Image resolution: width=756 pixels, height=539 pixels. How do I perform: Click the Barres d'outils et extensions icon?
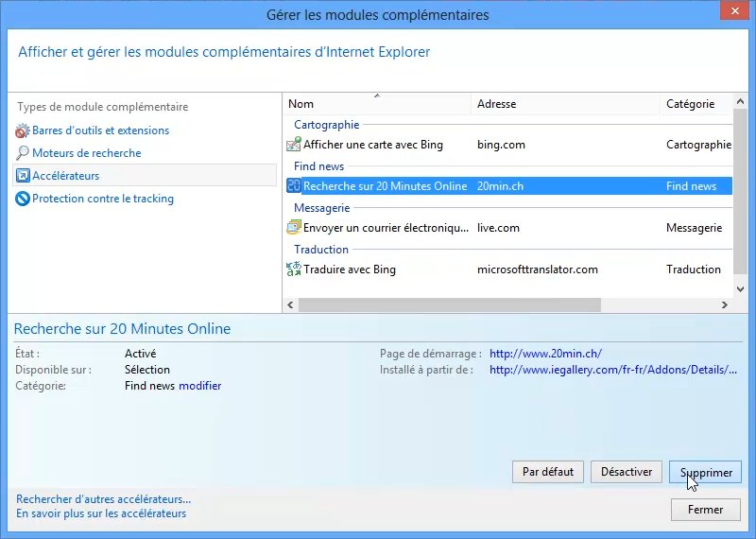tap(23, 130)
